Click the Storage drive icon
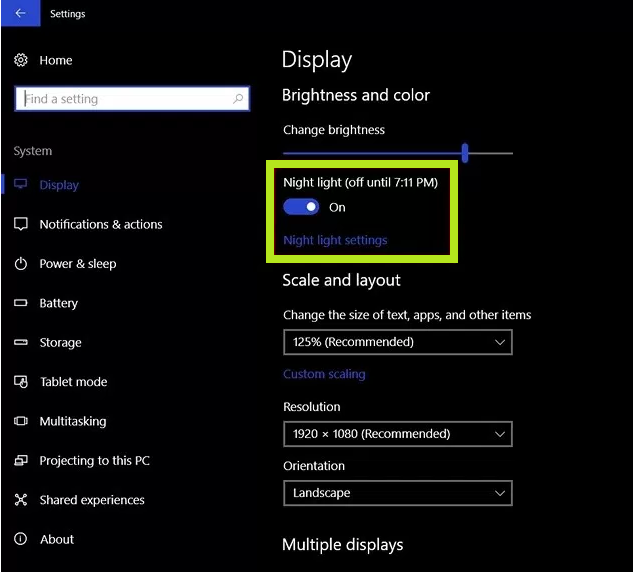 tap(21, 342)
